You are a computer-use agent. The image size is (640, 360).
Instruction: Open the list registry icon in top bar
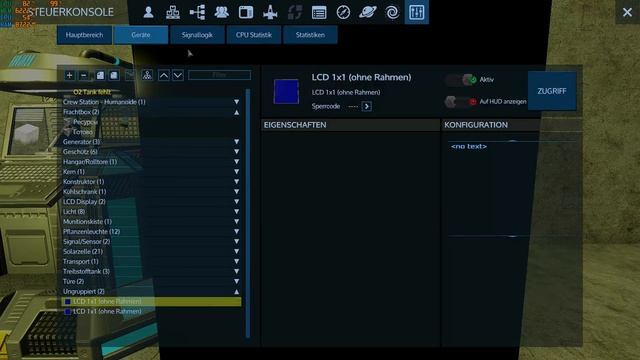coord(319,12)
